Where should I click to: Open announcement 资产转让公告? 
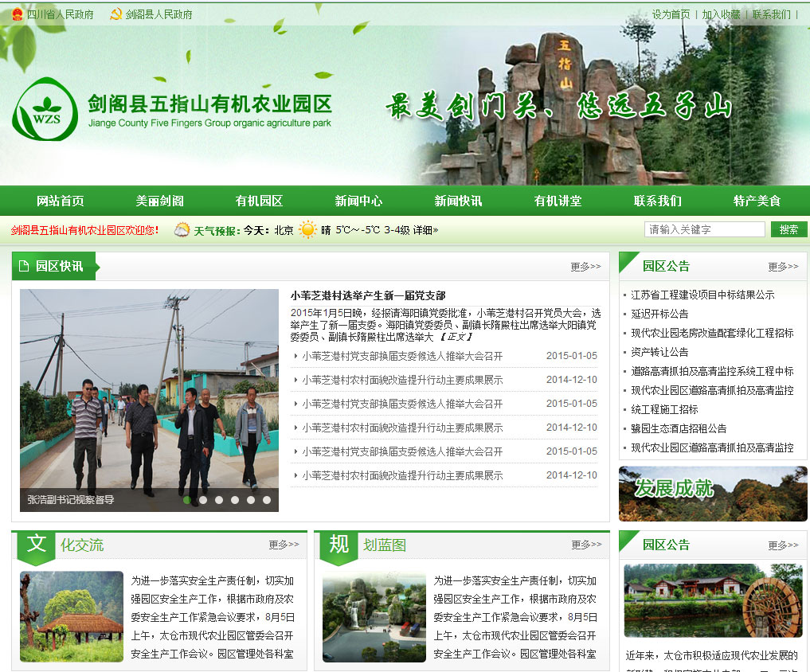point(659,352)
